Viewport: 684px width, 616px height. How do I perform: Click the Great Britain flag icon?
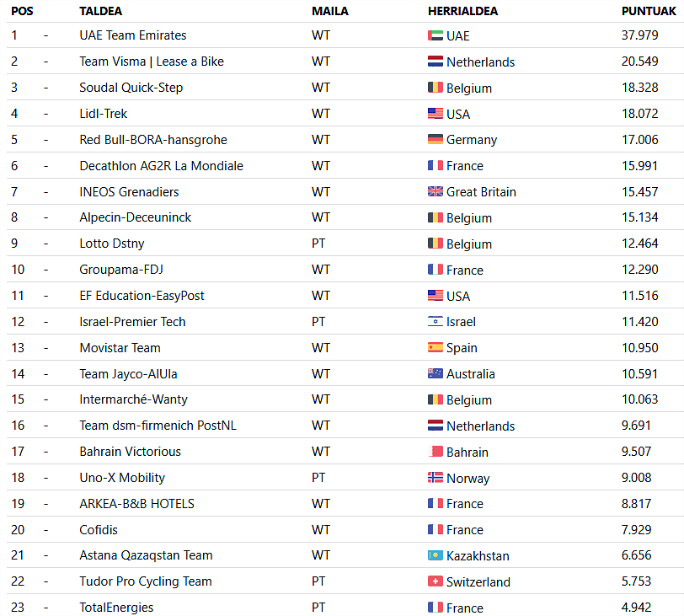(x=435, y=191)
